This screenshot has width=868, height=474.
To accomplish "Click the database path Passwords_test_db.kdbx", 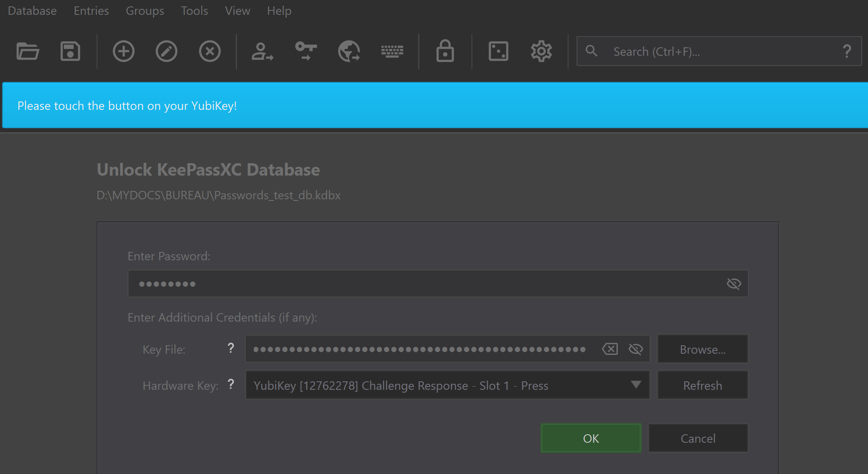I will (x=219, y=195).
